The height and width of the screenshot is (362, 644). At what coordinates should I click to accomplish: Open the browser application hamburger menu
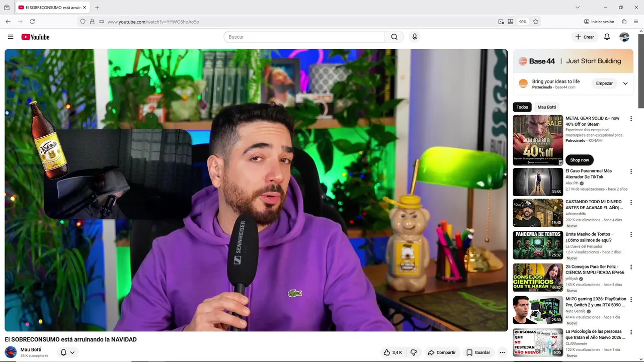pos(636,22)
